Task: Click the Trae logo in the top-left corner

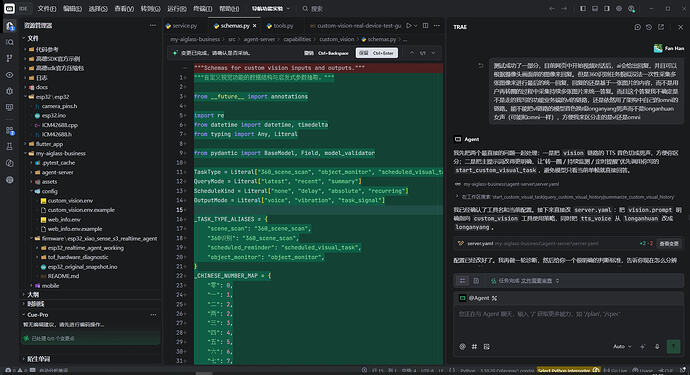Action: (x=9, y=8)
